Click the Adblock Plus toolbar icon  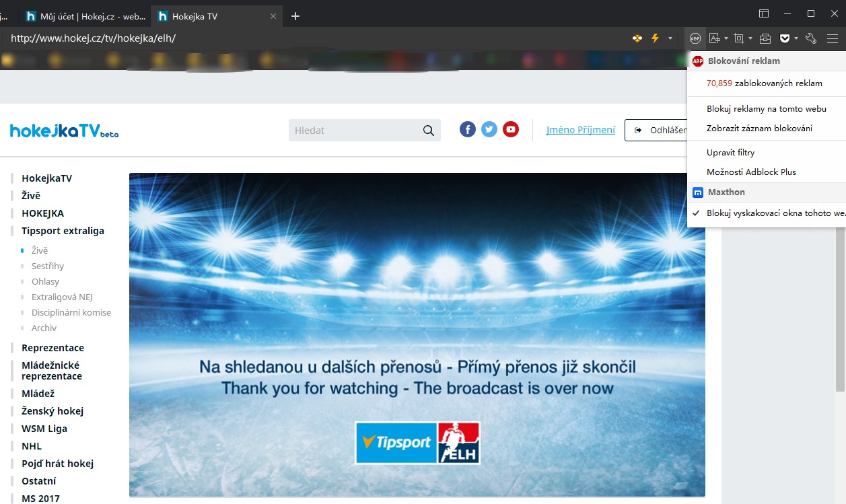[695, 38]
